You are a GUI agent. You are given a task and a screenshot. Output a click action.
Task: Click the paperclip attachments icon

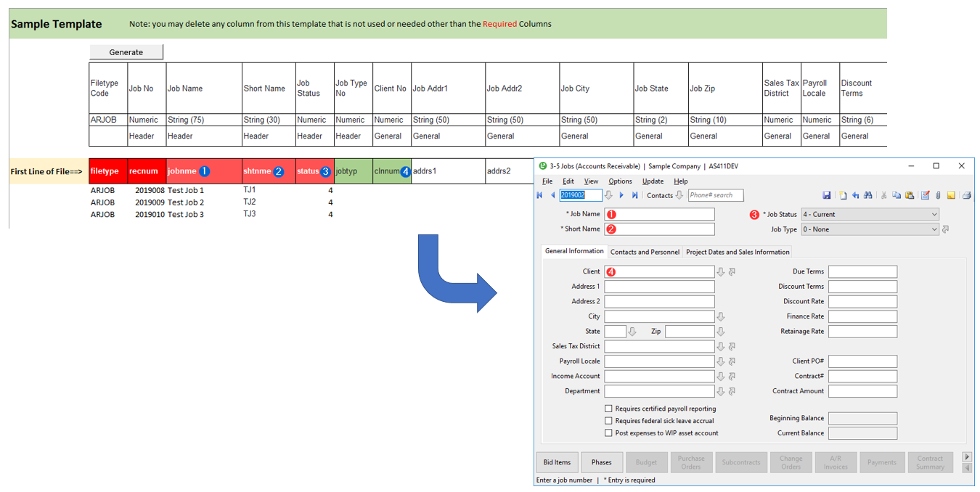(x=938, y=195)
